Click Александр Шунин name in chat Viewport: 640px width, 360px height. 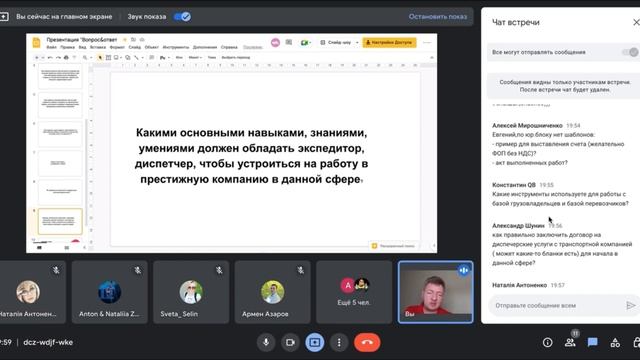[518, 225]
